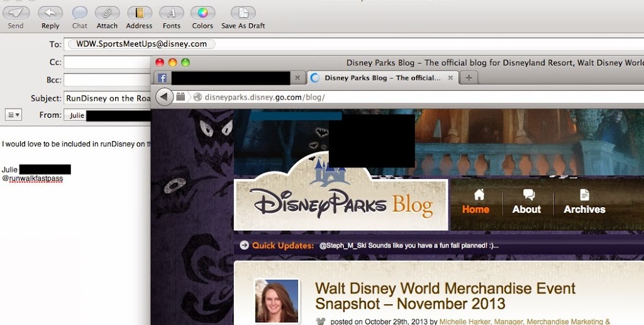
Task: Open Walt Disney World Merchandise Event Snapshot article
Action: pyautogui.click(x=445, y=296)
